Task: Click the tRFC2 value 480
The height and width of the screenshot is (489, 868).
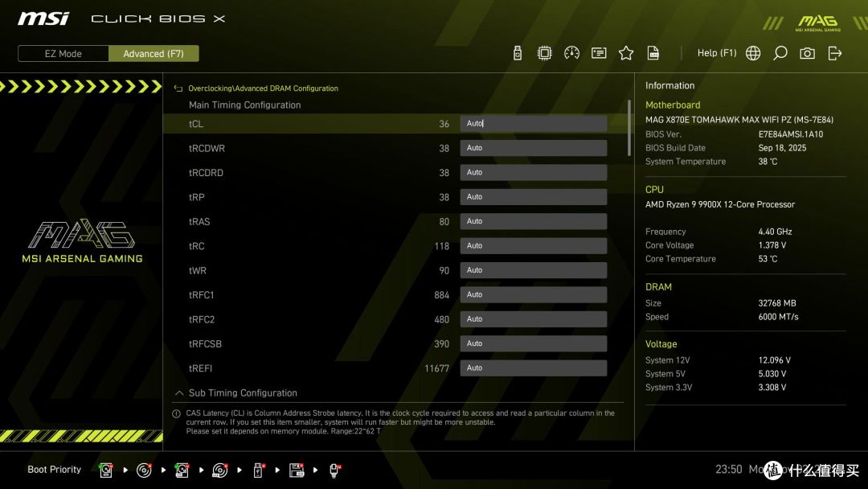Action: pyautogui.click(x=442, y=319)
